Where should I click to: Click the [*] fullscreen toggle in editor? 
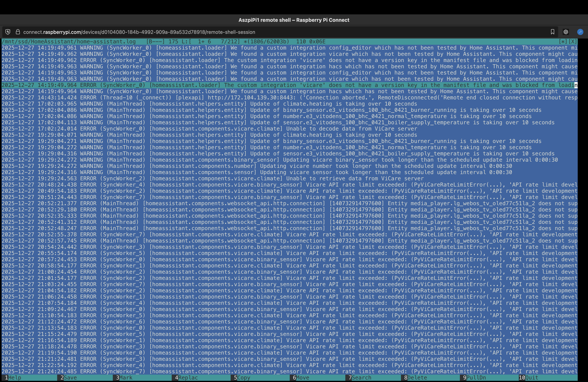tap(563, 41)
